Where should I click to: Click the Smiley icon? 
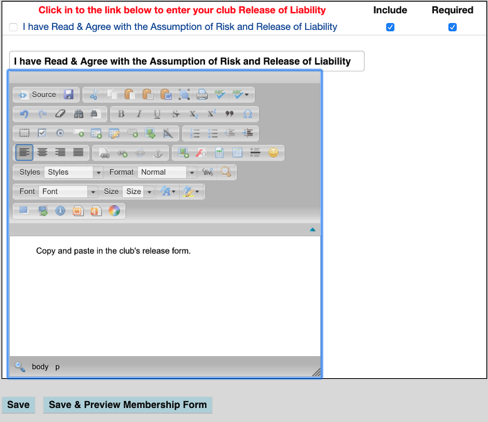pyautogui.click(x=273, y=153)
